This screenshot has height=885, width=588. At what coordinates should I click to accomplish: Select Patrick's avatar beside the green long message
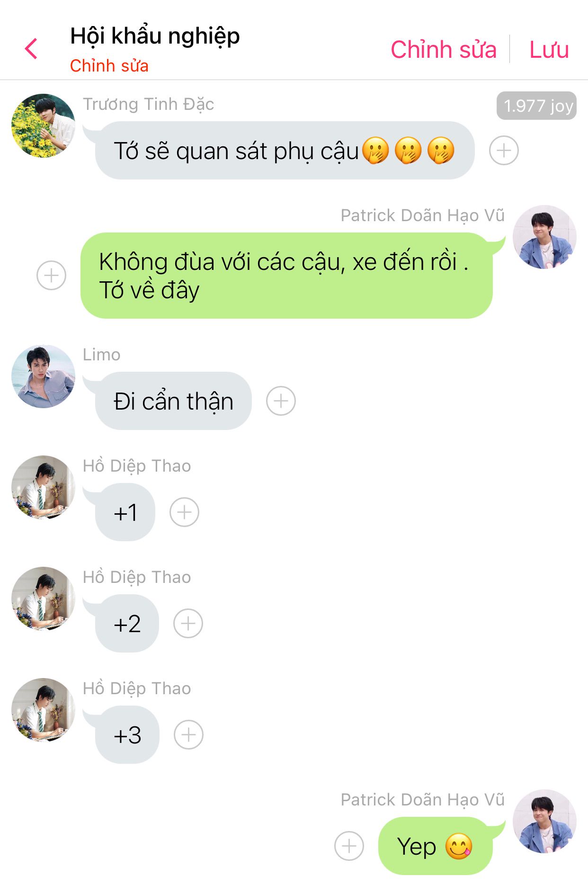click(x=544, y=237)
